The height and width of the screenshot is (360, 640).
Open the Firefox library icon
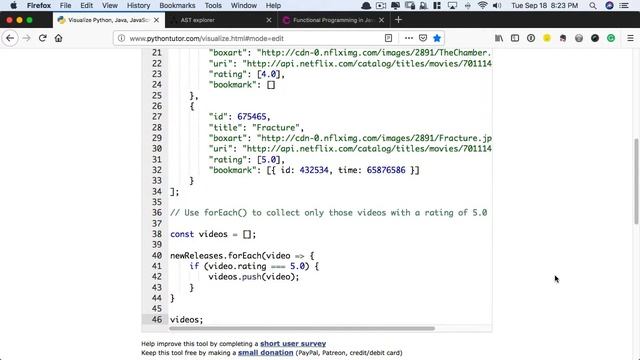coord(499,38)
